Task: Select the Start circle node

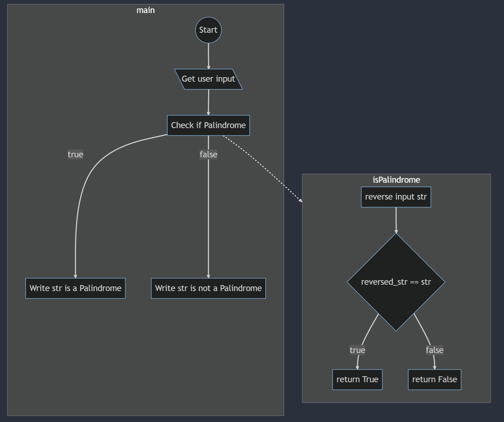Action: pos(208,30)
